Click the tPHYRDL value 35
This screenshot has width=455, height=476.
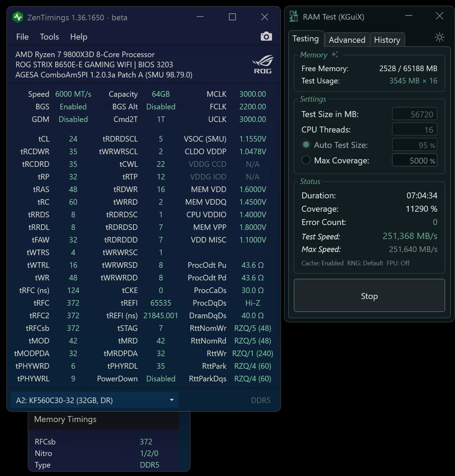click(161, 366)
